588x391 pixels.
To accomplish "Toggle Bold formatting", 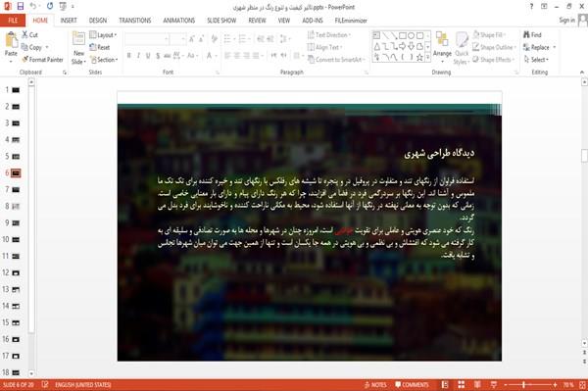I will pyautogui.click(x=128, y=56).
